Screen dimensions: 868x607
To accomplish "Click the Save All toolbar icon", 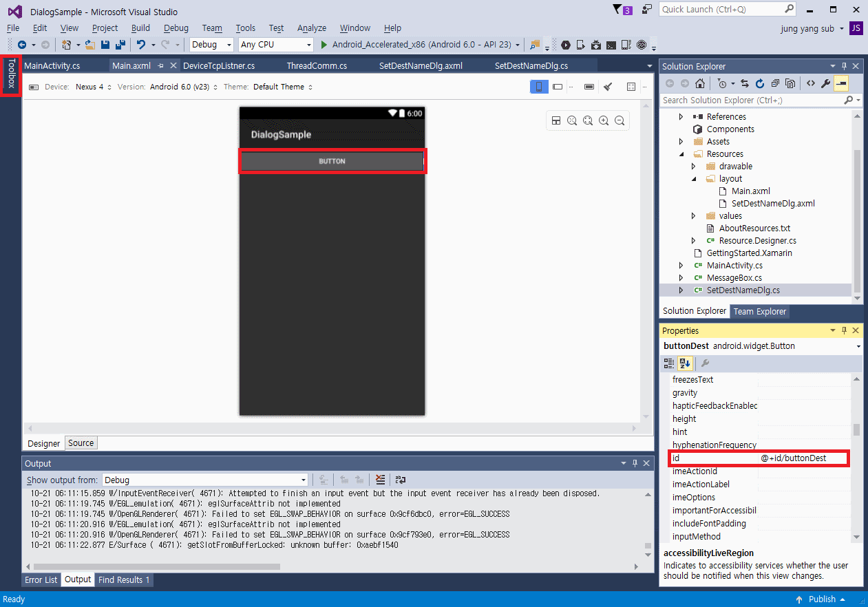I will point(120,45).
